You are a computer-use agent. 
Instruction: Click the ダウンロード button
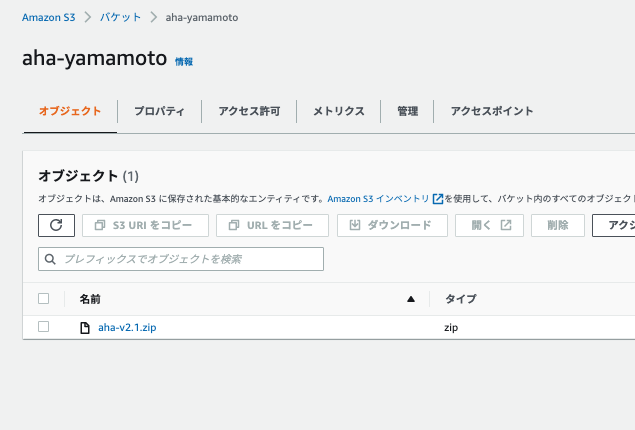point(392,225)
